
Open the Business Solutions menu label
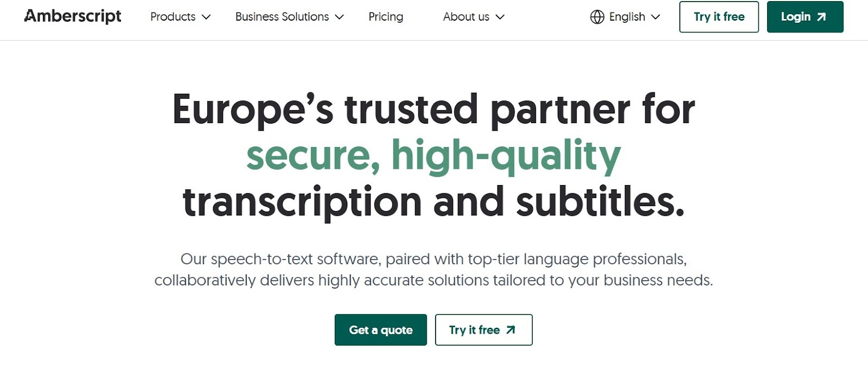[x=282, y=17]
